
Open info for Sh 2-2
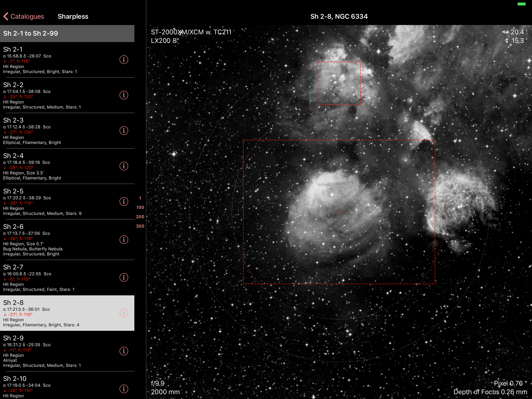coord(124,95)
